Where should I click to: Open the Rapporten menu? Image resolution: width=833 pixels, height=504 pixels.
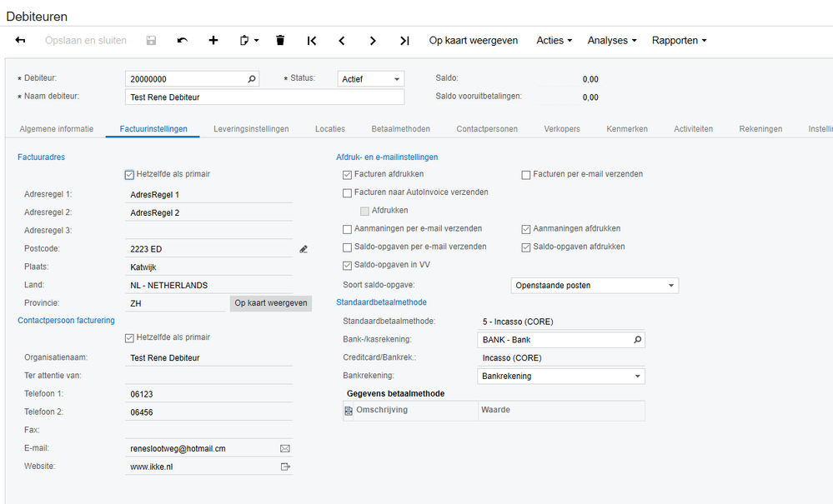pos(679,40)
